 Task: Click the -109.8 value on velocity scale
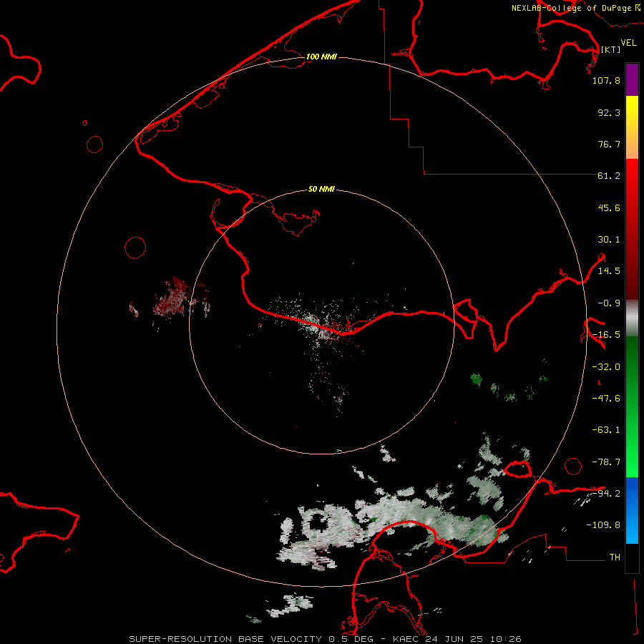click(x=603, y=525)
